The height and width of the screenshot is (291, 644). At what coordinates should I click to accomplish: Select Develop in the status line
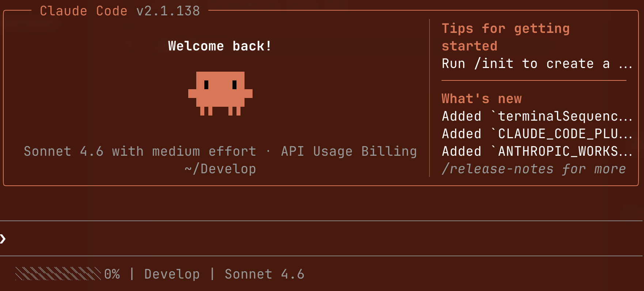(x=172, y=274)
